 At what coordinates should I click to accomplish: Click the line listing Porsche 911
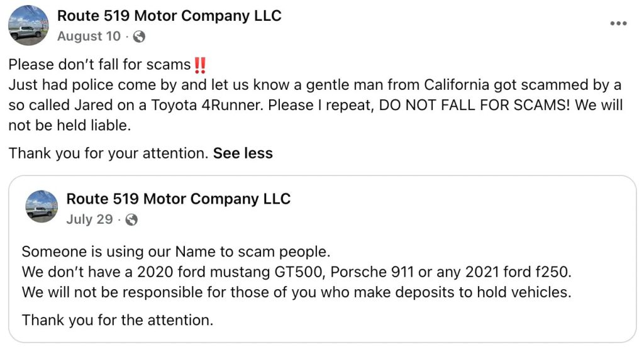[x=296, y=272]
